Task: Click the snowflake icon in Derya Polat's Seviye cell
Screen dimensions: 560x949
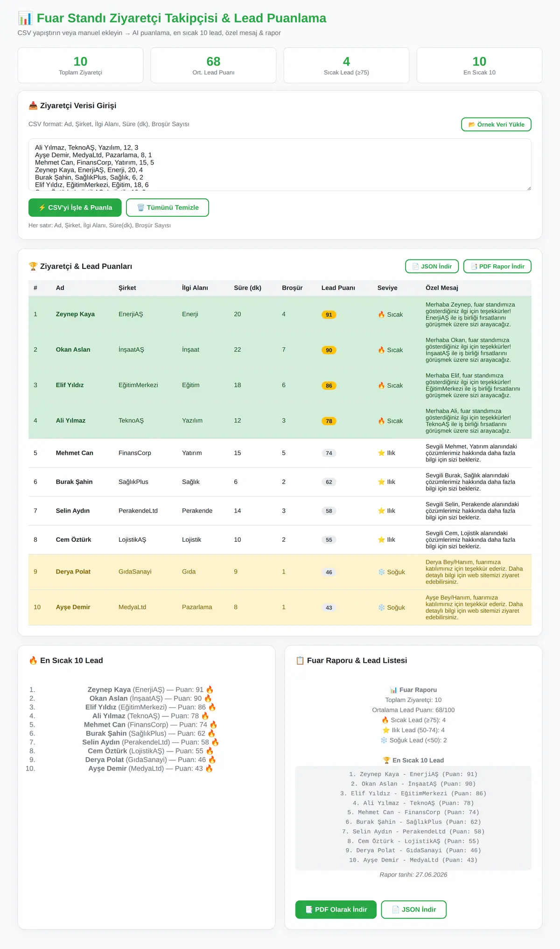Action: (381, 572)
